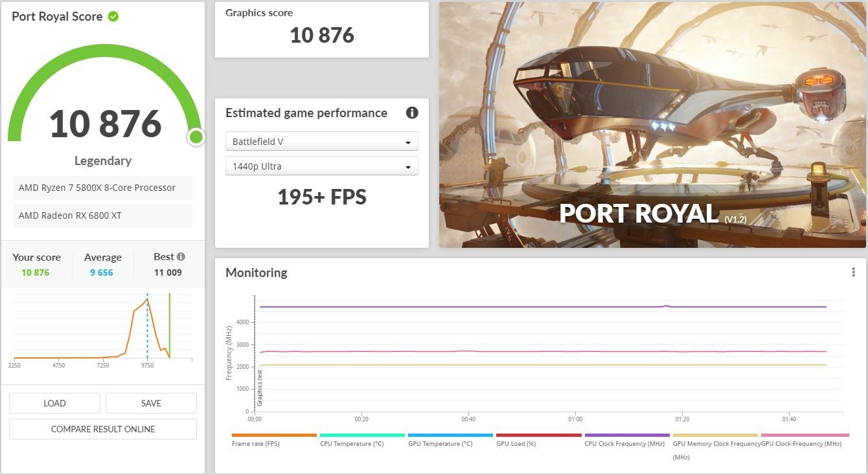
Task: Click COMPARE RESULT ONLINE button
Action: point(103,428)
